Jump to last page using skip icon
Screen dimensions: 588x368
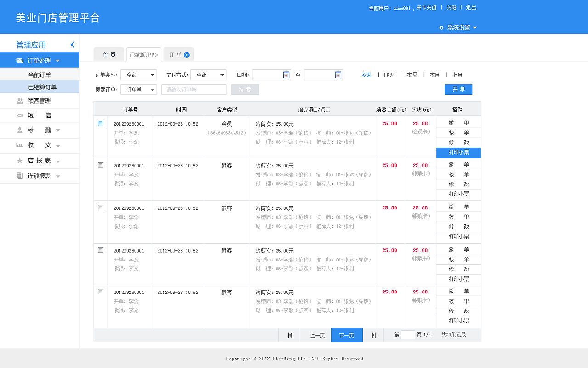373,335
